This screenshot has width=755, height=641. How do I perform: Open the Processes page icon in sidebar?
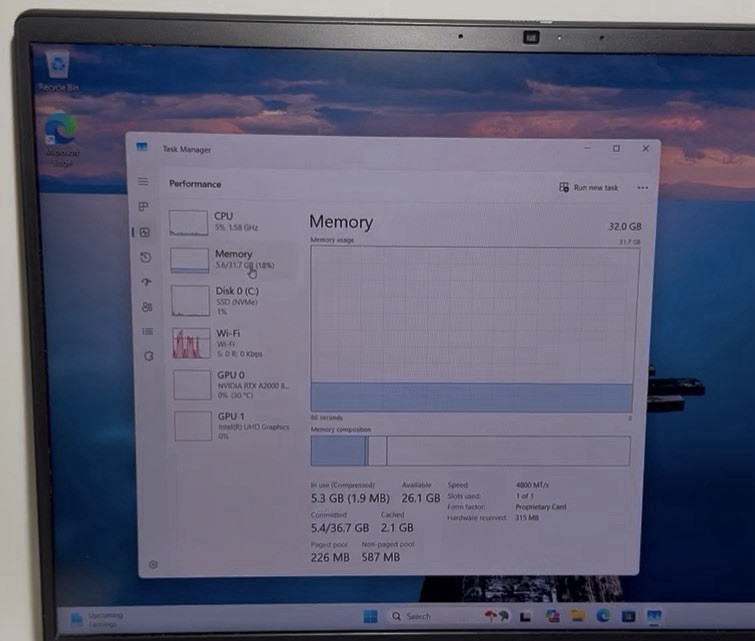pyautogui.click(x=143, y=207)
